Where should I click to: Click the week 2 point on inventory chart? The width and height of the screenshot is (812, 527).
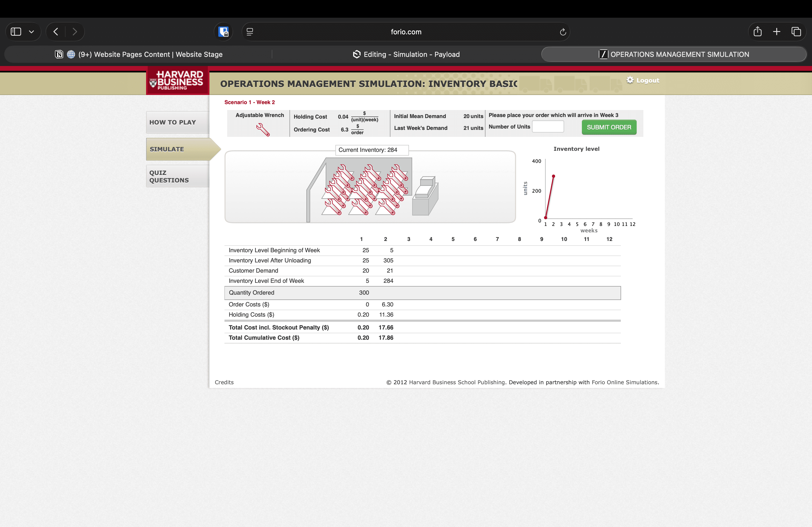[x=553, y=176]
